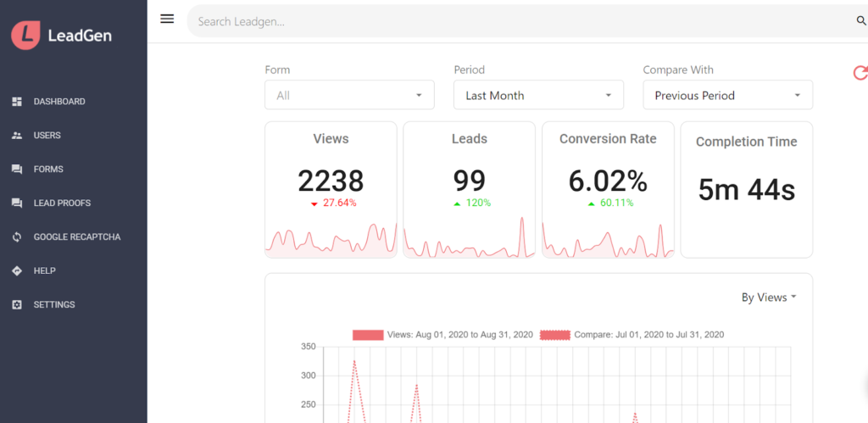Click the Leads sparkline chart
Viewport: 868px width, 423px height.
click(x=470, y=238)
